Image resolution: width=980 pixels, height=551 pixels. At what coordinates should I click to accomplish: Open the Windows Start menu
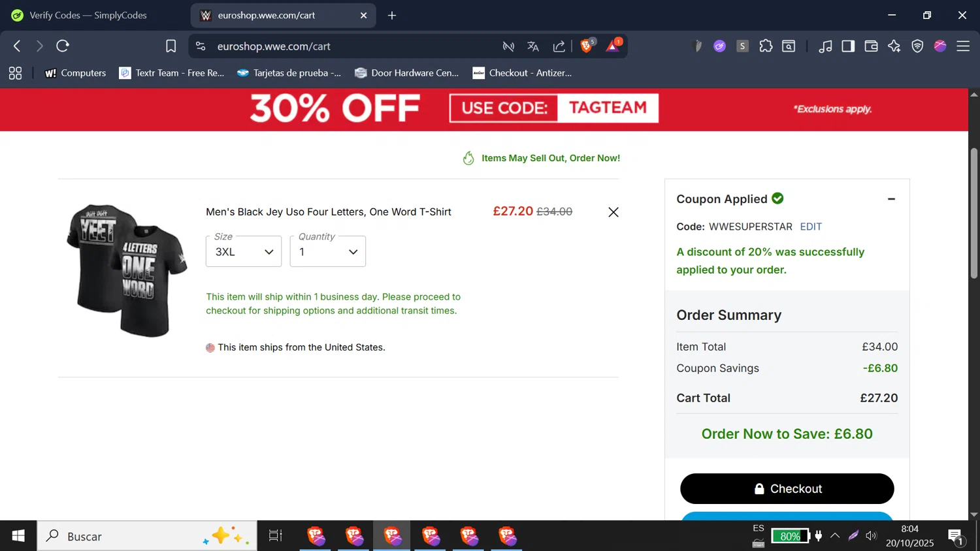click(18, 536)
